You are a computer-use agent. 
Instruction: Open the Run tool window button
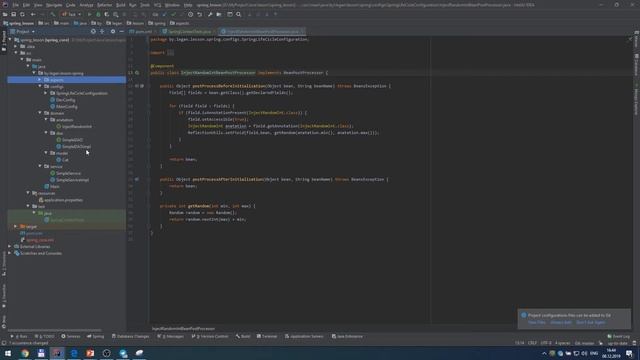click(20, 336)
